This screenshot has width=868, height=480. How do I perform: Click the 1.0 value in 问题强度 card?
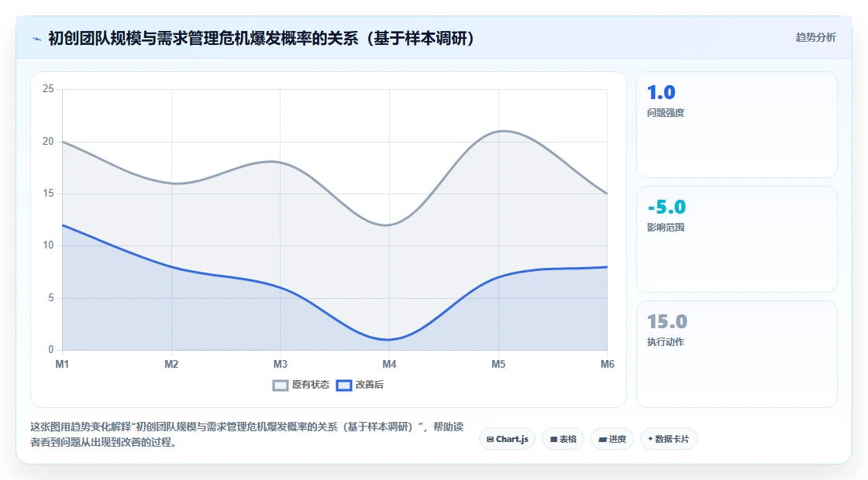pos(661,92)
